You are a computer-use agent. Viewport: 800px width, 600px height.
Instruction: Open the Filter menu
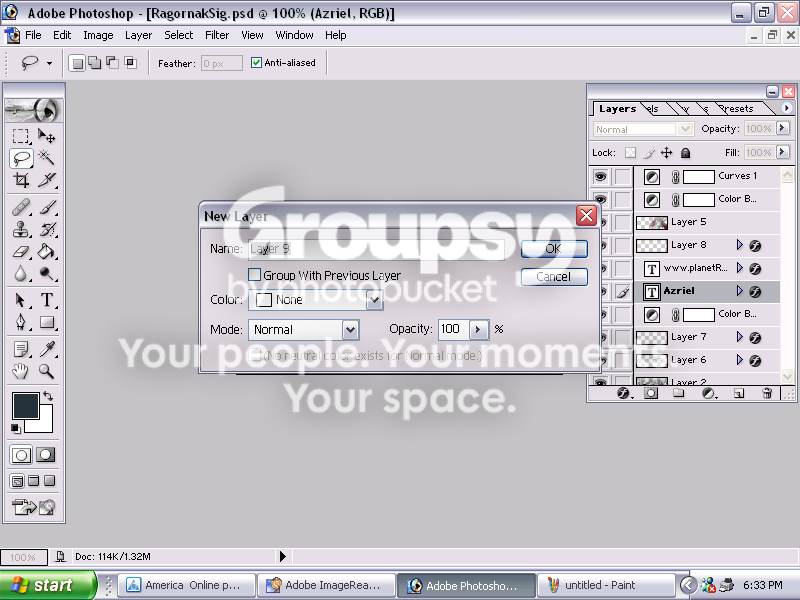coord(217,35)
